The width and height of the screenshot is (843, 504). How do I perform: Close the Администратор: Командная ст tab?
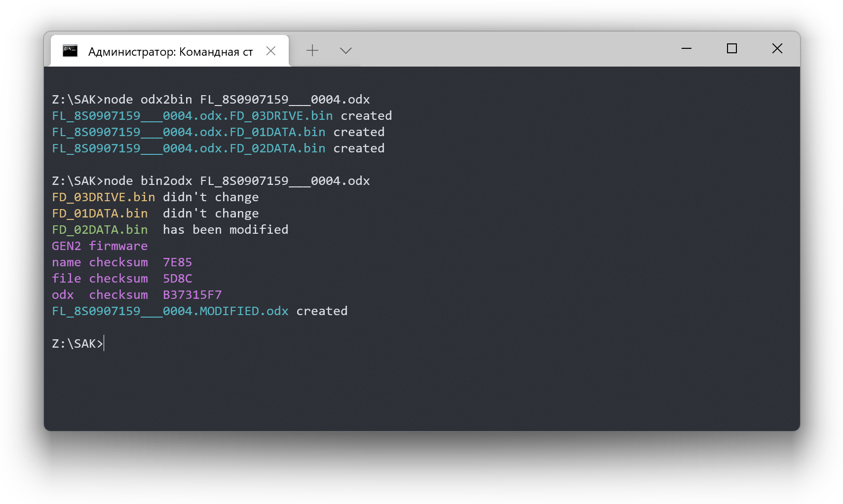(270, 51)
